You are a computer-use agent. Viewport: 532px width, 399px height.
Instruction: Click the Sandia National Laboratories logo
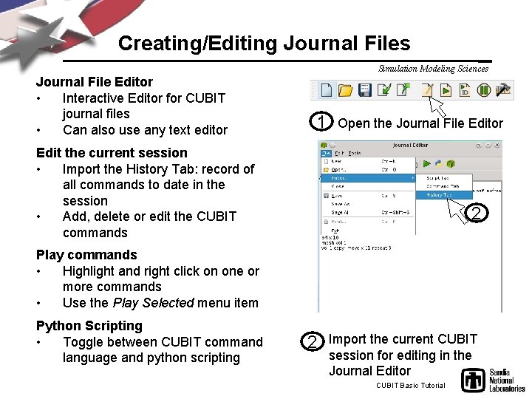pos(493,381)
